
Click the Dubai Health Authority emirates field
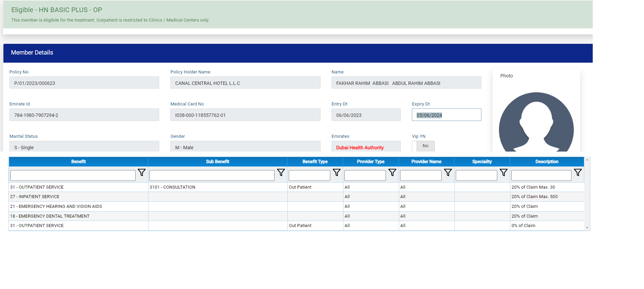point(366,148)
